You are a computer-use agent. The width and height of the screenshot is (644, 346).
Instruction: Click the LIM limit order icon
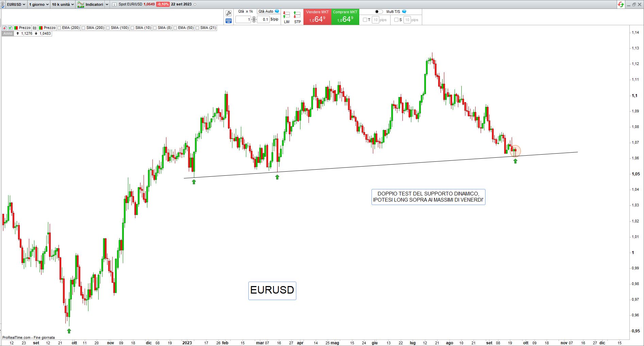286,17
